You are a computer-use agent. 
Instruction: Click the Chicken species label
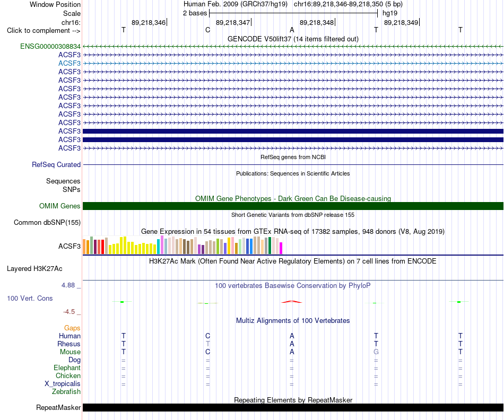click(68, 375)
